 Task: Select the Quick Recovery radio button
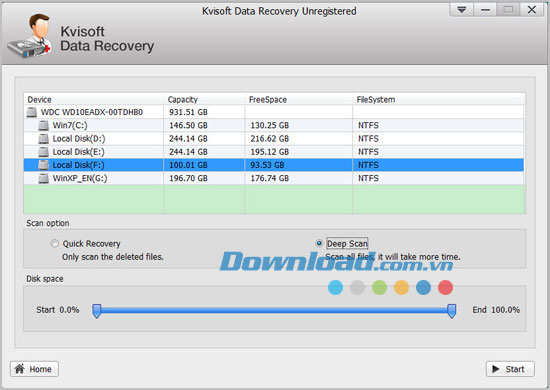tap(54, 243)
